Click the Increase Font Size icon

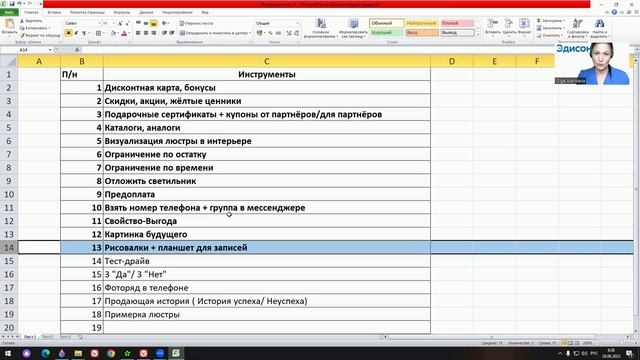pos(120,23)
